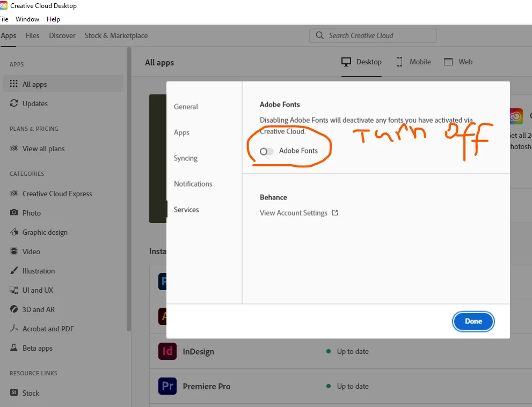
Task: Click the Premiere Pro app icon
Action: coord(167,386)
